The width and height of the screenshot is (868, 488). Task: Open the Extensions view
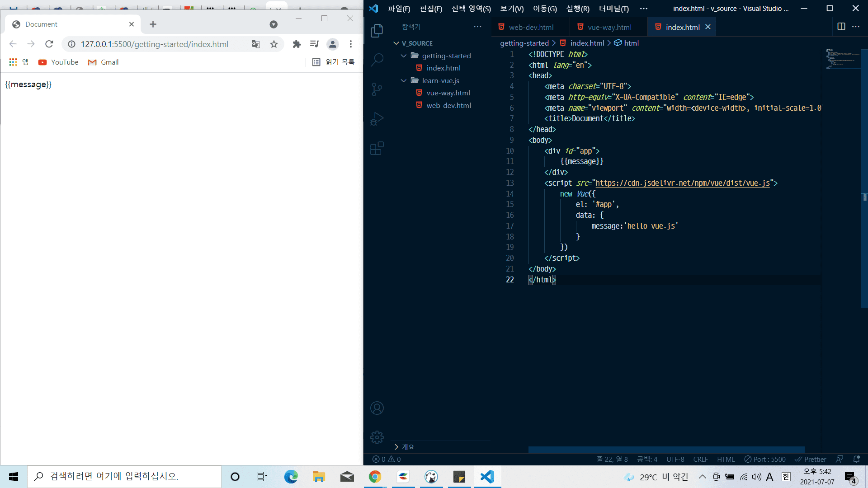click(377, 148)
